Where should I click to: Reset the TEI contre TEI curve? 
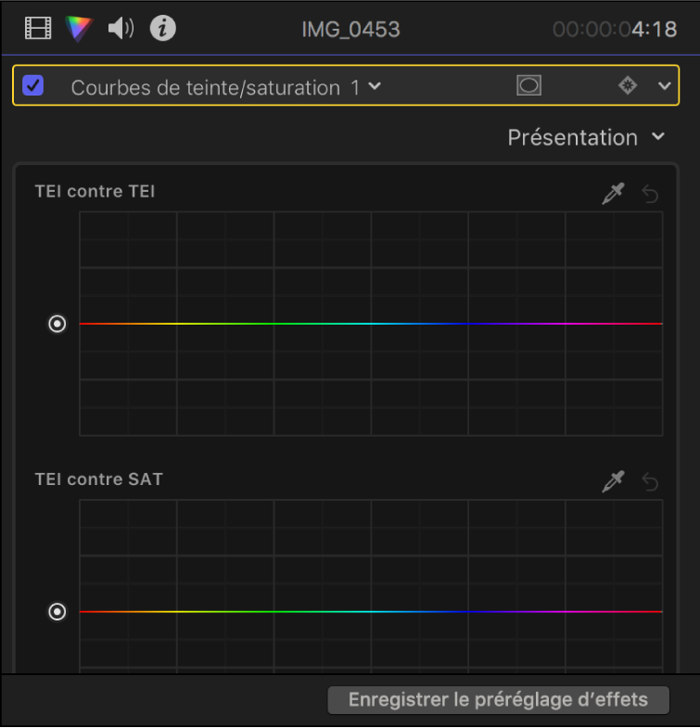point(651,194)
